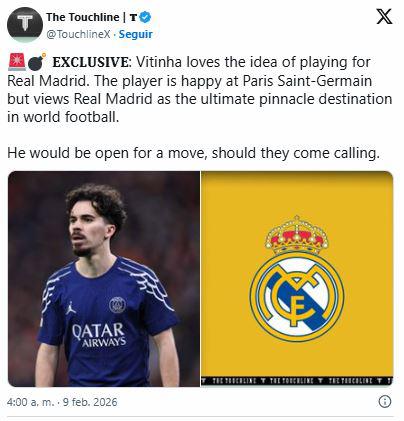Viewport: 404px width, 421px height.
Task: Open The Touchline profile avatar
Action: click(x=25, y=25)
